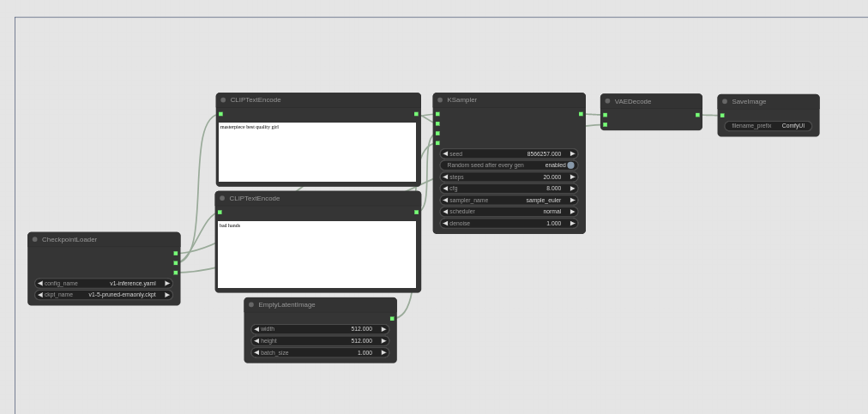Increase steps with the right arrow
This screenshot has height=414, width=868.
(x=572, y=177)
